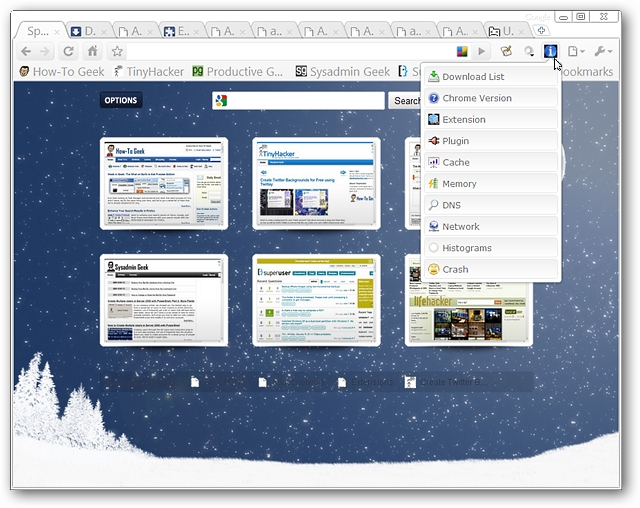Go forward with the forward arrow
Image resolution: width=640 pixels, height=508 pixels.
(x=44, y=51)
